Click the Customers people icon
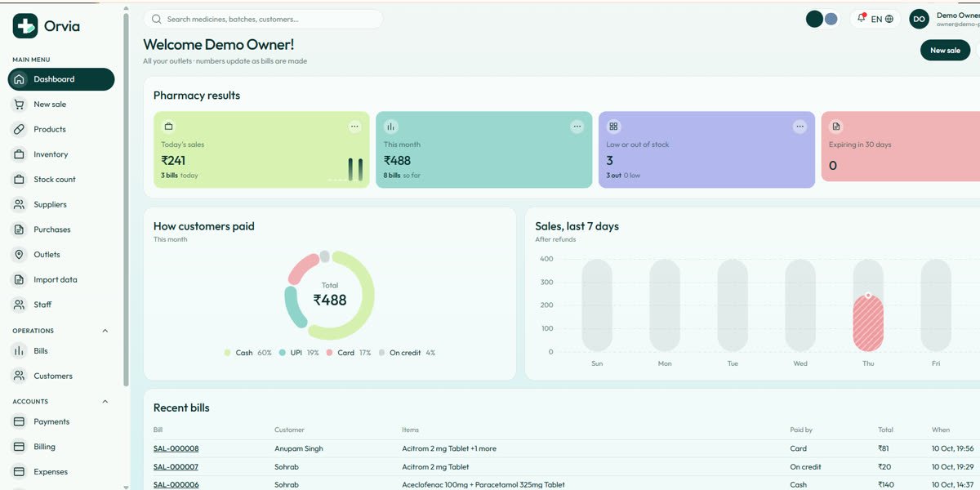The height and width of the screenshot is (490, 980). pos(19,376)
